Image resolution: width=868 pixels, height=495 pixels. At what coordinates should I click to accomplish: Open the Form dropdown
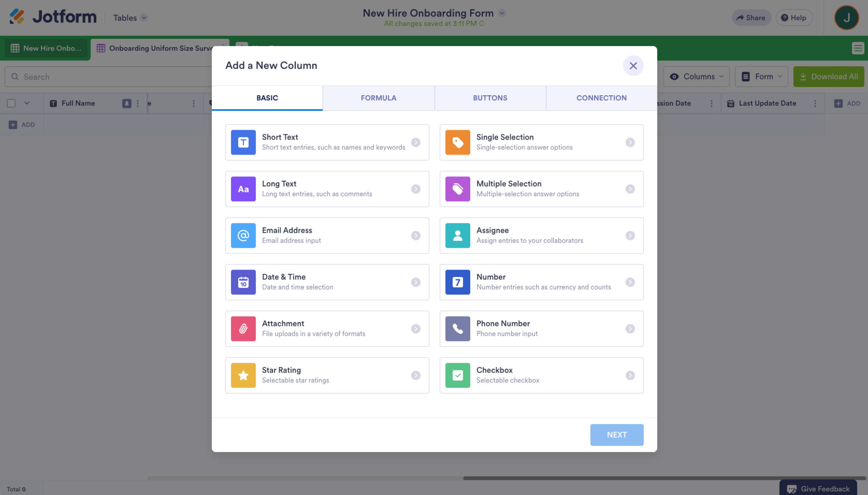tap(761, 77)
